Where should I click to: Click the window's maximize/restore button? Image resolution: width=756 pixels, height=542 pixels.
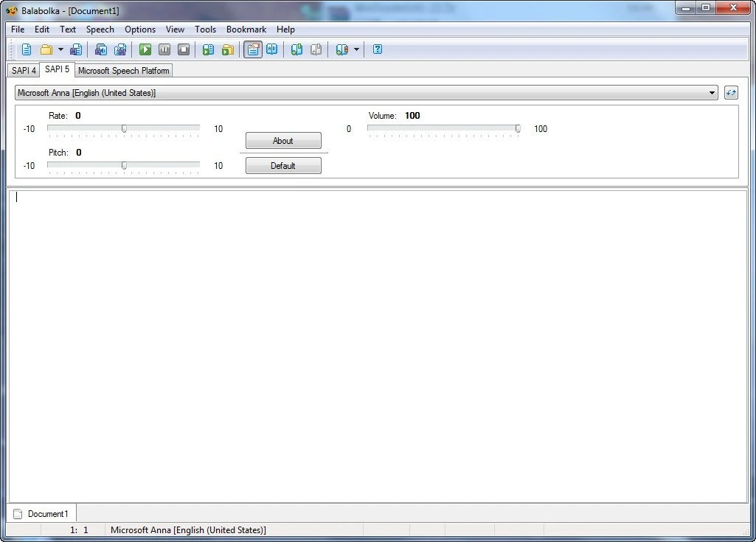(705, 7)
